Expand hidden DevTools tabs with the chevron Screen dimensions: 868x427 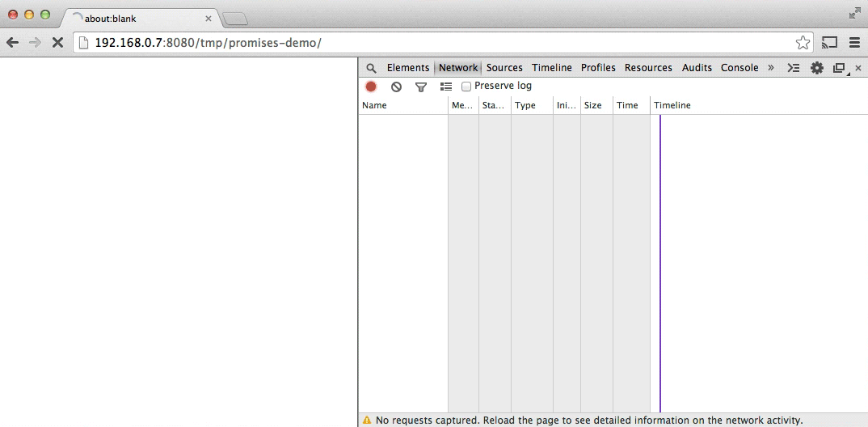(x=770, y=68)
